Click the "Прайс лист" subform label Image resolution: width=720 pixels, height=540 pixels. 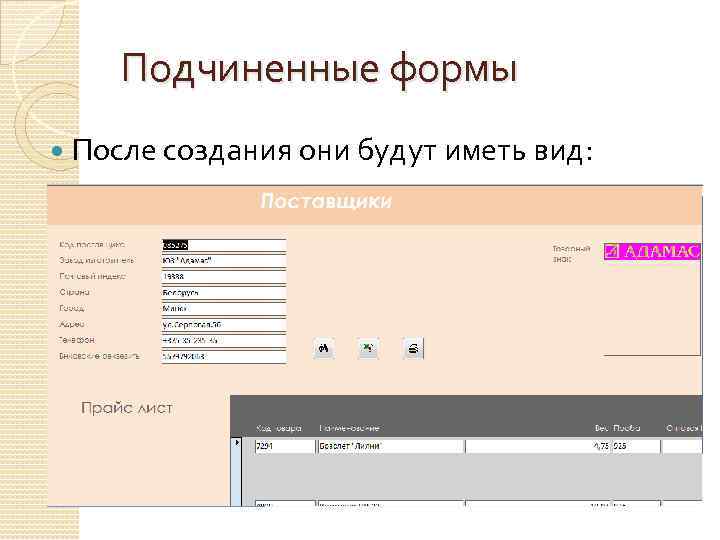127,408
